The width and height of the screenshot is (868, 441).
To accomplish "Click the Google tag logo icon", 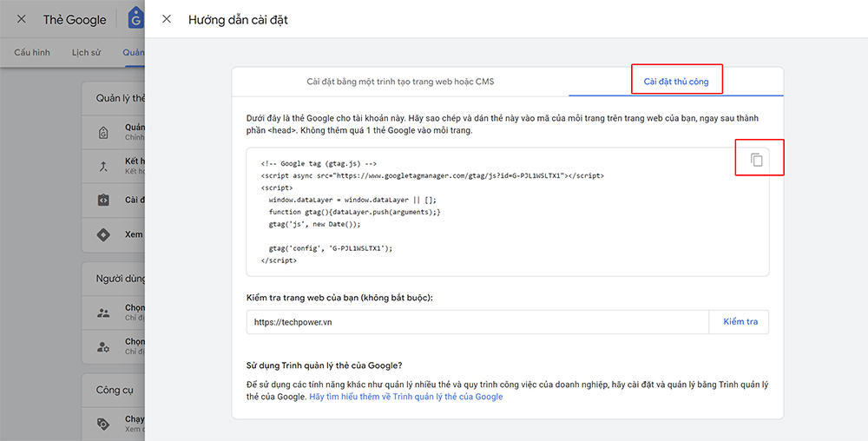I will click(135, 19).
